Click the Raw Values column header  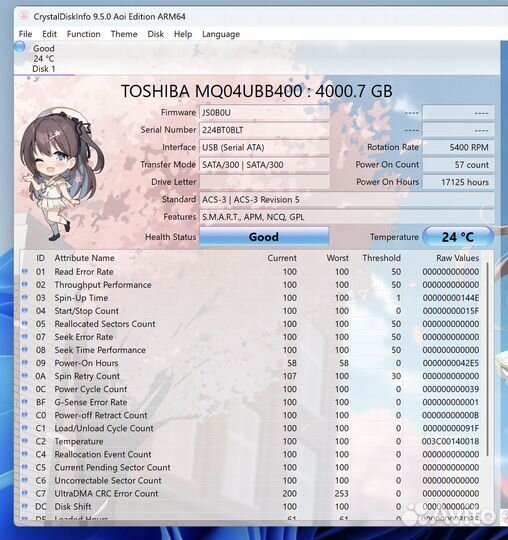point(457,258)
